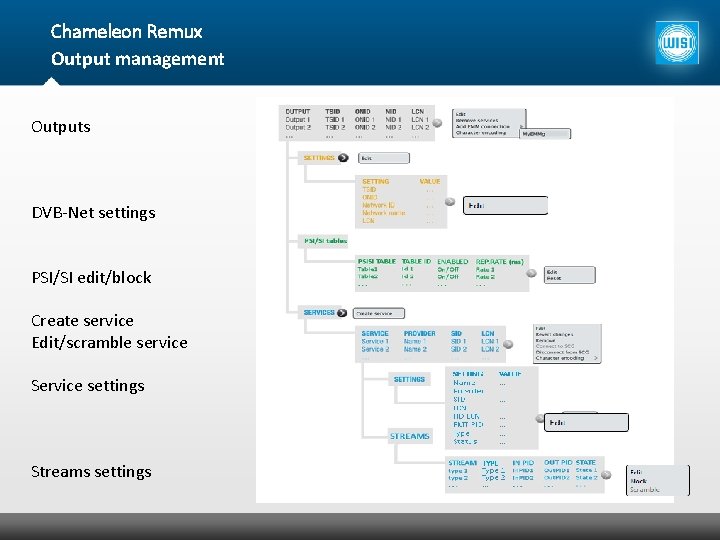Click the Network ID setting row

398,205
